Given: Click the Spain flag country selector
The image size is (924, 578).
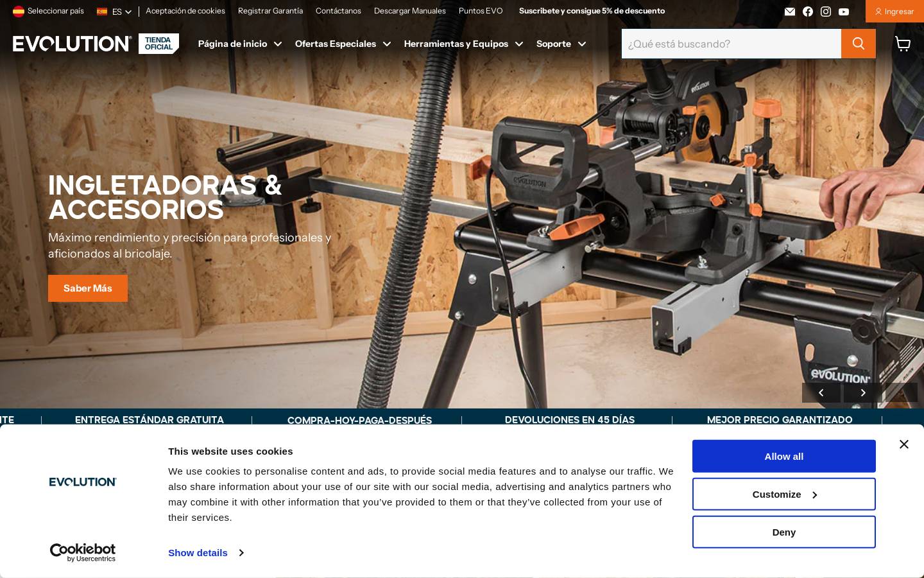Looking at the screenshot, I should 19,11.
